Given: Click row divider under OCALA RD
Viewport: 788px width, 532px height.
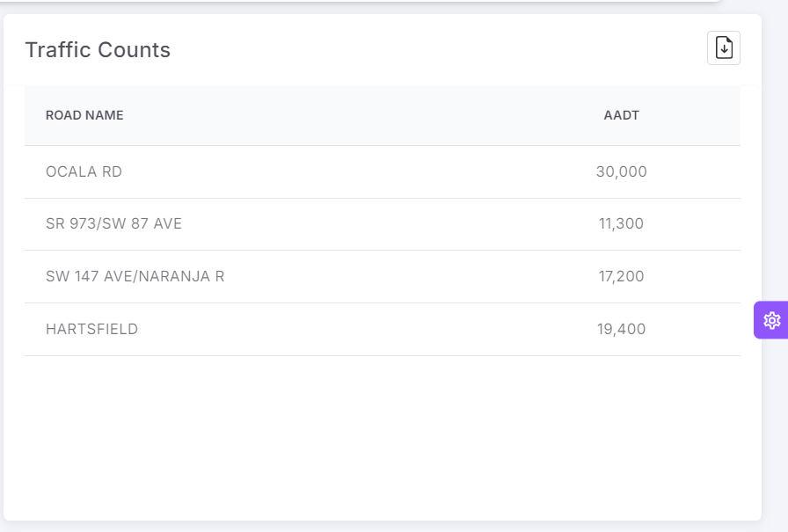Looking at the screenshot, I should (382, 198).
